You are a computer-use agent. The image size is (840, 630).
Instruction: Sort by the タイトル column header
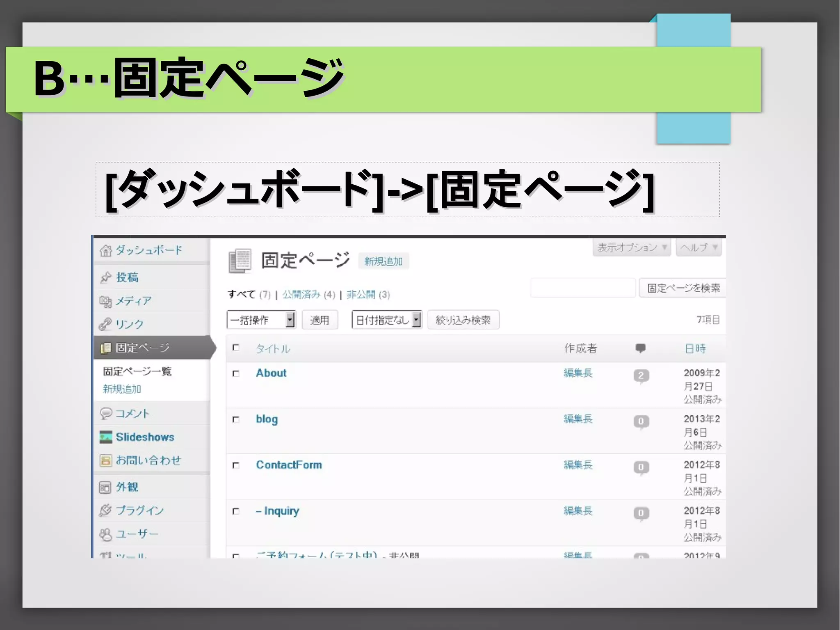pos(273,349)
